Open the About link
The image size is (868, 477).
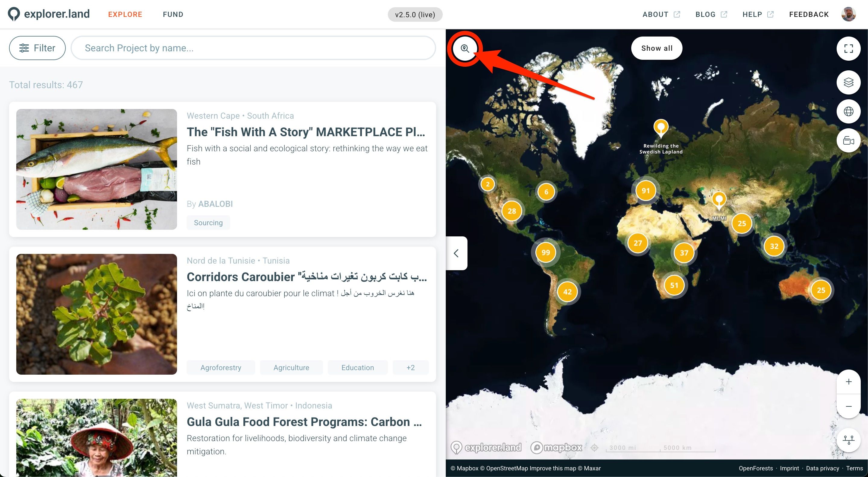[x=661, y=14]
